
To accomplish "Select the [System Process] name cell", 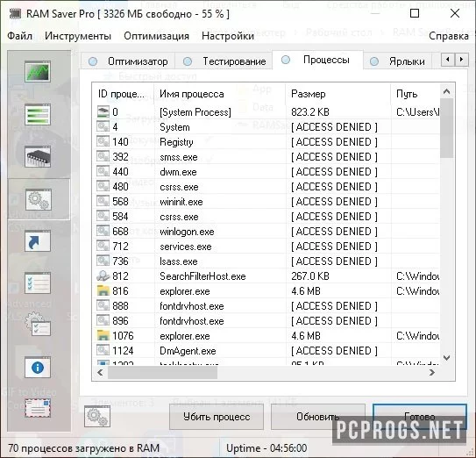I will click(x=195, y=112).
